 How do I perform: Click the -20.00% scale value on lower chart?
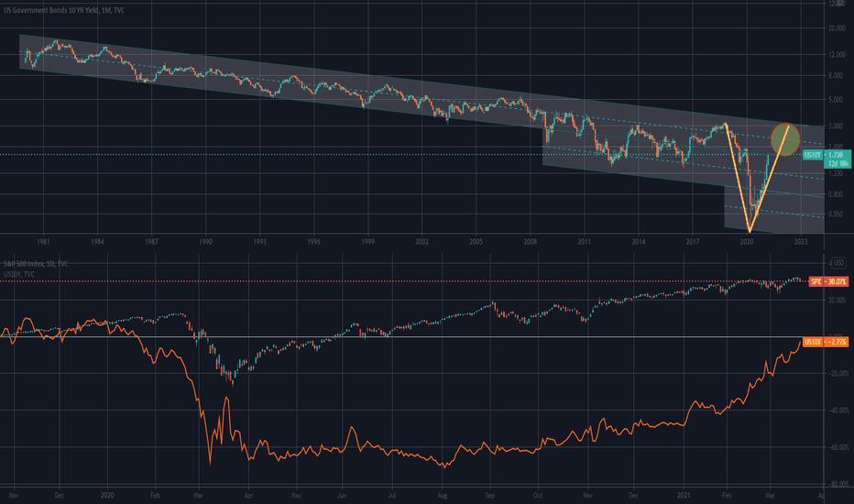[x=838, y=374]
